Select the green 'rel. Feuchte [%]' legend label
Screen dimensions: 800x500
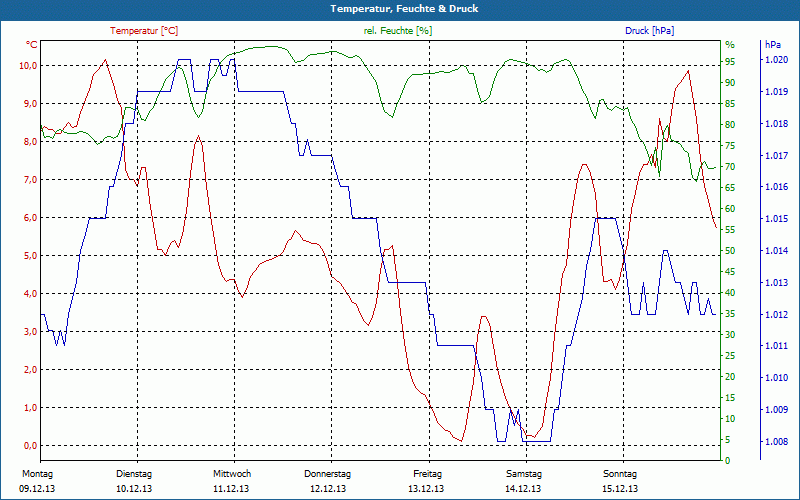tap(397, 31)
